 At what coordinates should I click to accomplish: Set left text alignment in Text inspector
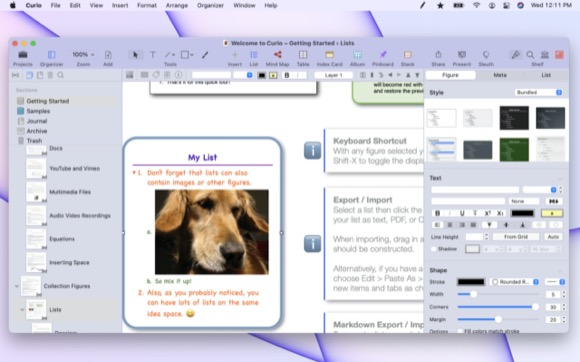click(x=438, y=225)
